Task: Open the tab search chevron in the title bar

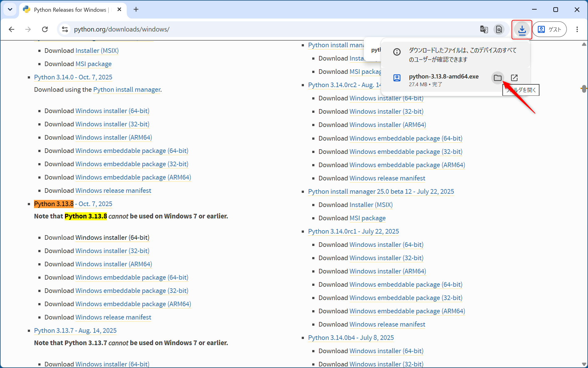Action: [10, 10]
